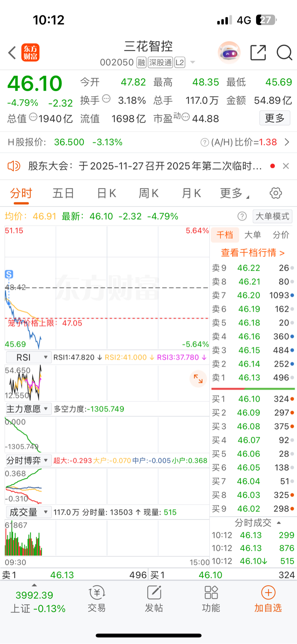Viewport: 297px width, 644px height.
Task: Open the robot assistant avatar icon
Action: pos(229,53)
